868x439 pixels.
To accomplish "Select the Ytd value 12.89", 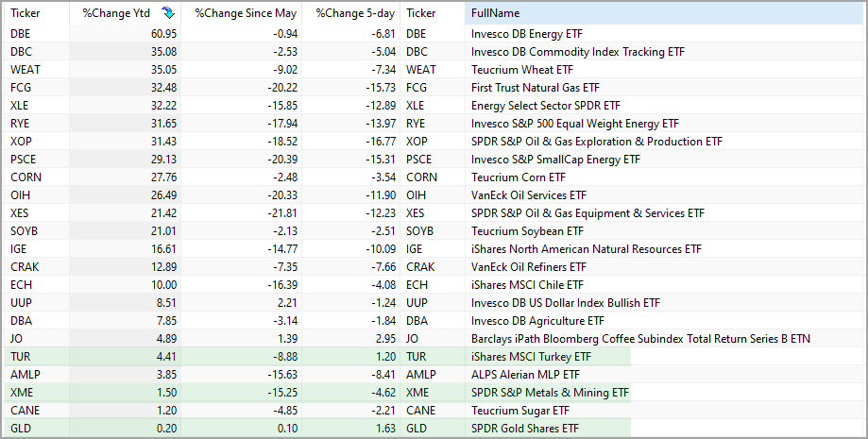I will (x=163, y=267).
